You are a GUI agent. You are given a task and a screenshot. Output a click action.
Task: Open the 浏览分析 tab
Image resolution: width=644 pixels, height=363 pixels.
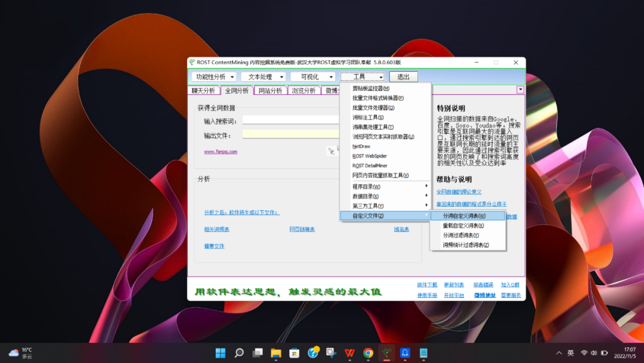(304, 91)
